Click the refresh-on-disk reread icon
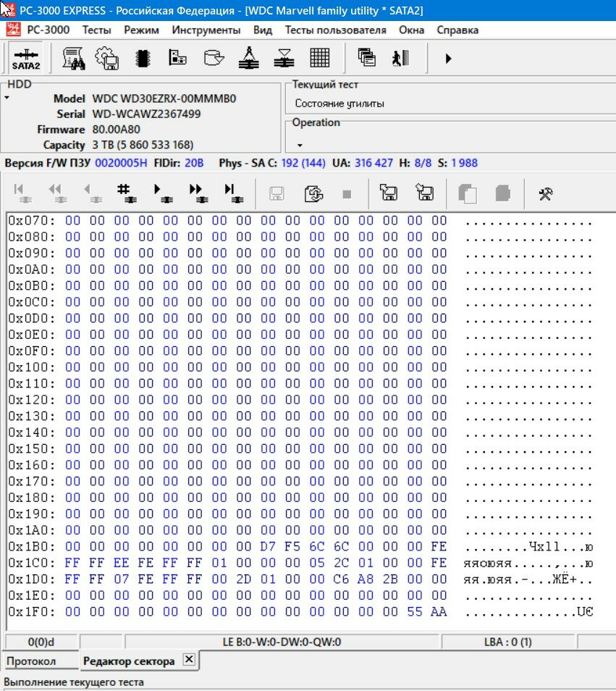Viewport: 616px width, 691px height. point(313,193)
